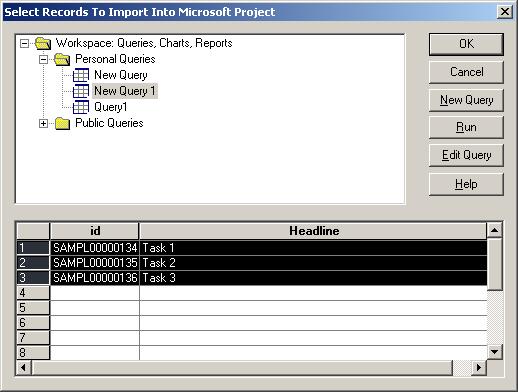Select the New Query tree item
Screen dimensions: 518x392
click(121, 75)
